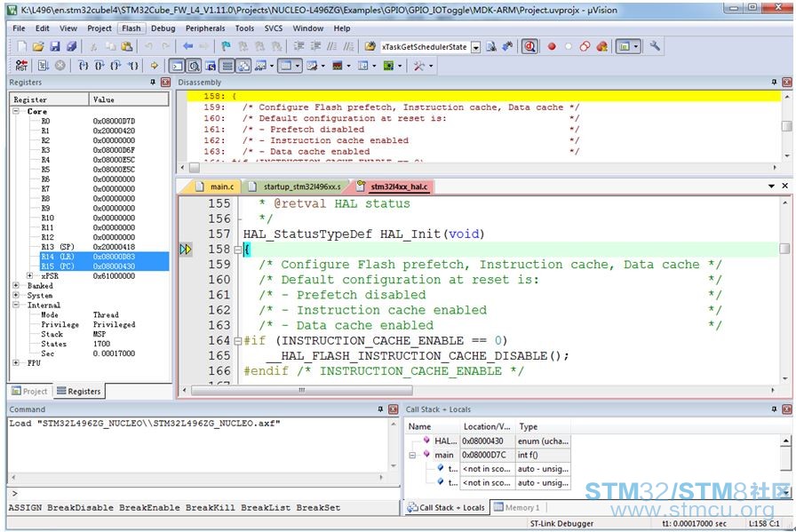This screenshot has height=532, width=796.
Task: Toggle the Command window button
Action: pos(177,66)
